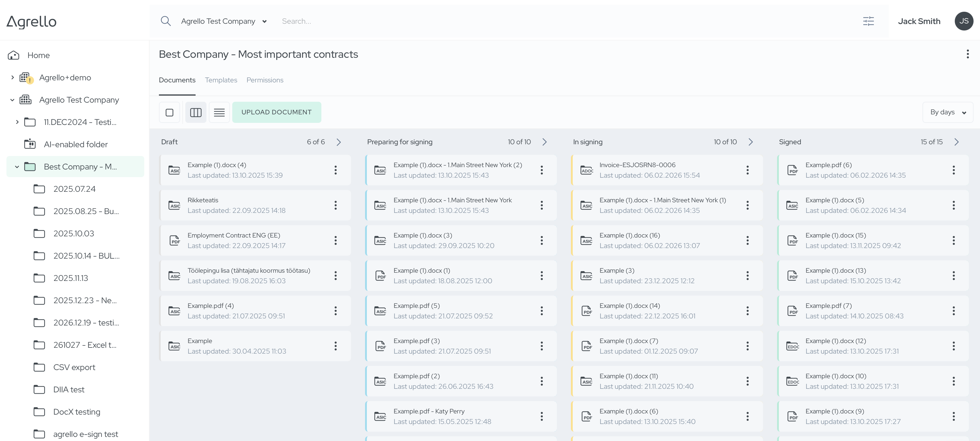
Task: Click the search magnifier icon
Action: [165, 21]
